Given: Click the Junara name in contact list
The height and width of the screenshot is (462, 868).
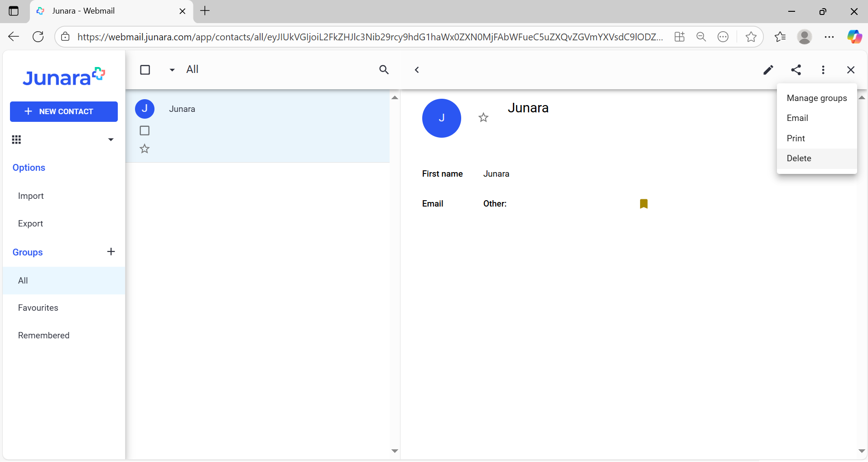Looking at the screenshot, I should point(182,109).
